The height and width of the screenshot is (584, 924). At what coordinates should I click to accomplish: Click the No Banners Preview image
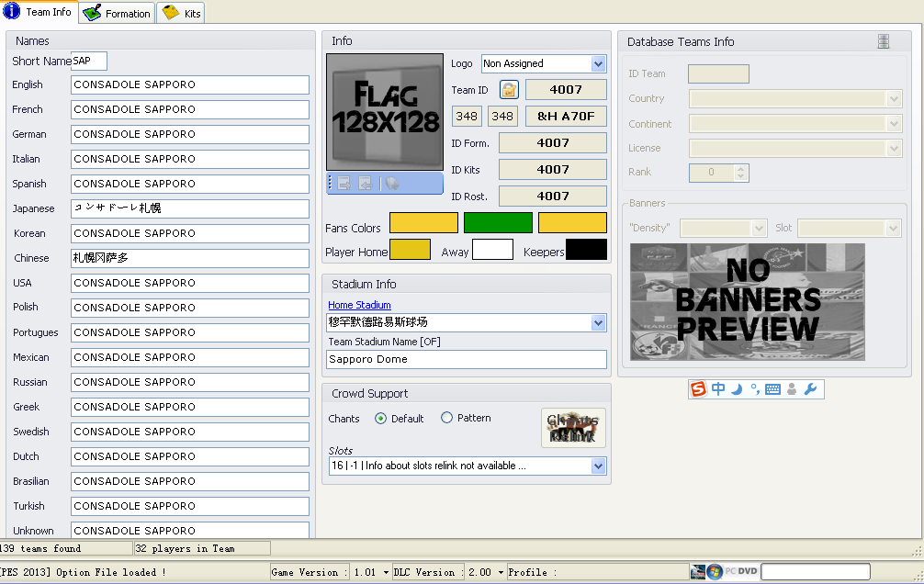(748, 302)
